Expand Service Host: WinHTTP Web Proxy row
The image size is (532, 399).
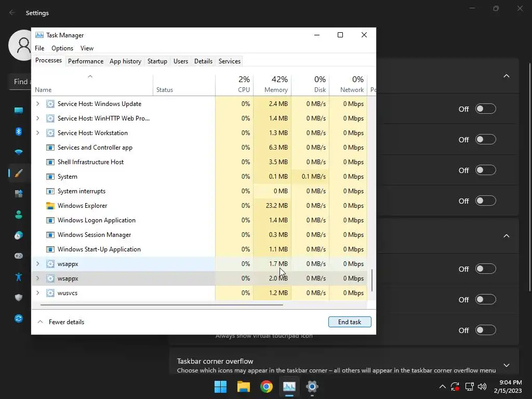click(x=37, y=118)
